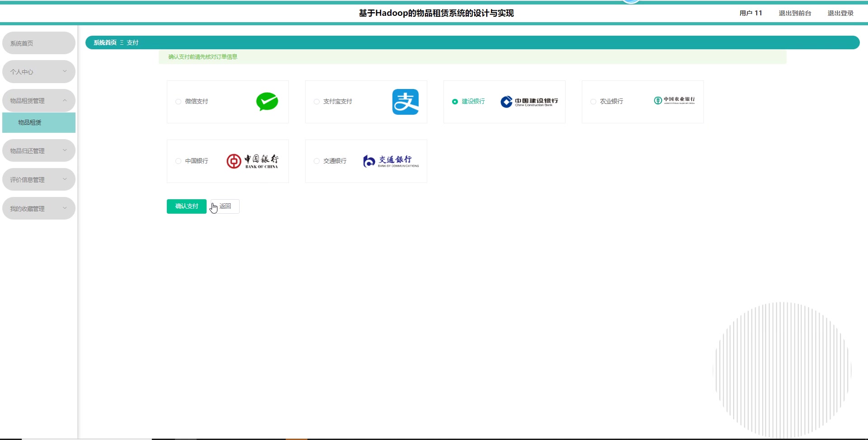Click the Bank of China red logo

(x=253, y=161)
